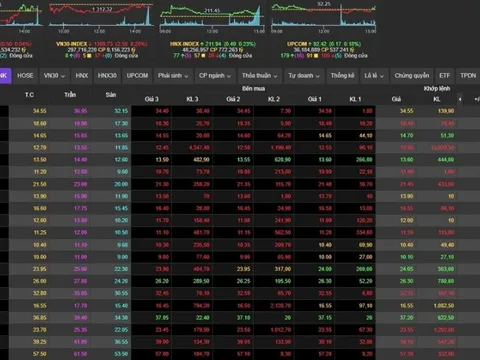
Task: Click the reference price 21.50 cell
Action: point(40,184)
